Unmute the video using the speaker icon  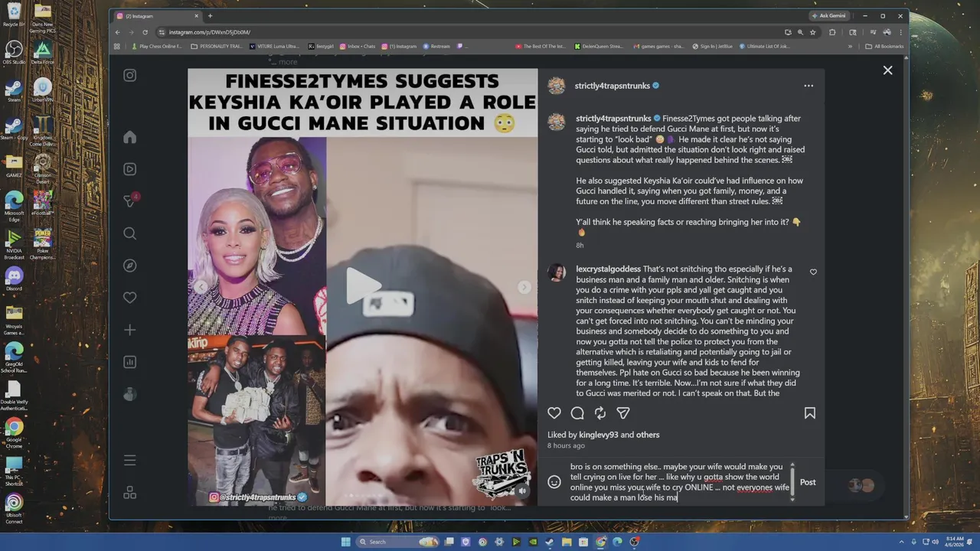522,491
